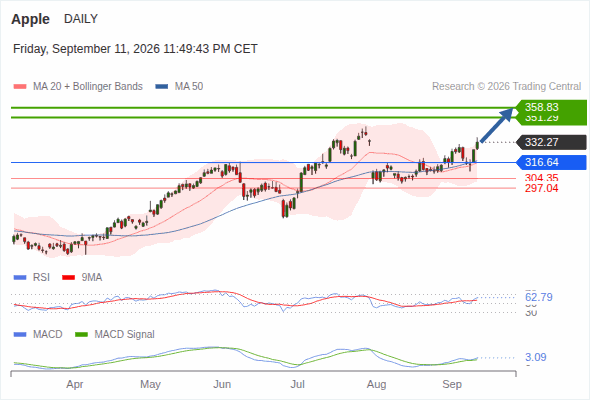The height and width of the screenshot is (400, 590).
Task: Click the 297.04 red support label
Action: (x=541, y=188)
